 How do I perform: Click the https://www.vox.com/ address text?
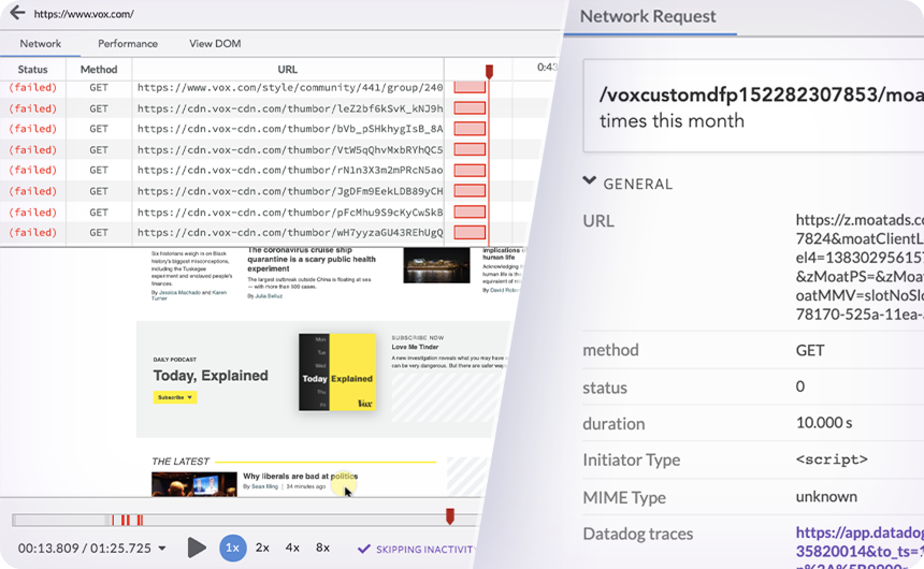click(x=84, y=14)
